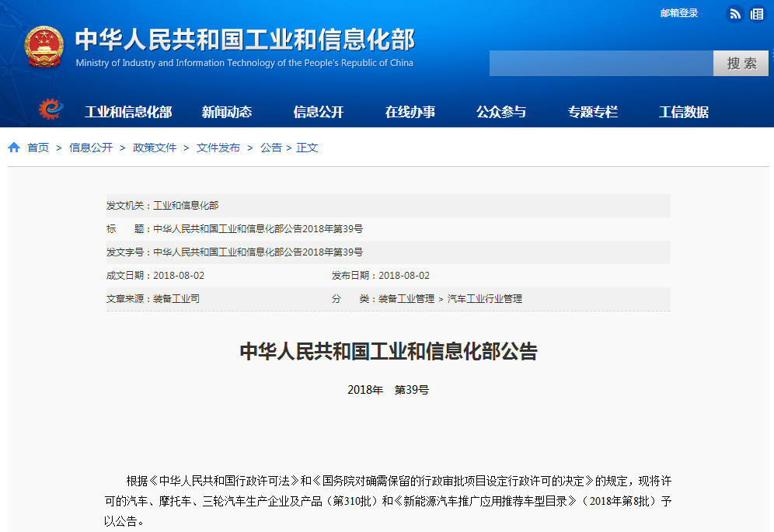
Task: Open 邮箱登录 mailbox login
Action: point(679,13)
